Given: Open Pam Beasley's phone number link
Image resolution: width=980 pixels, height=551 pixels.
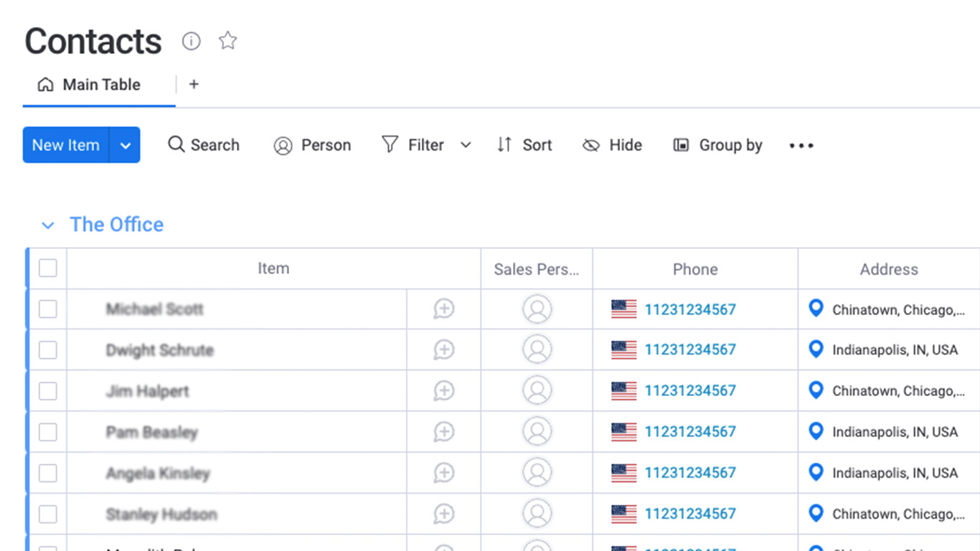Looking at the screenshot, I should pyautogui.click(x=690, y=432).
